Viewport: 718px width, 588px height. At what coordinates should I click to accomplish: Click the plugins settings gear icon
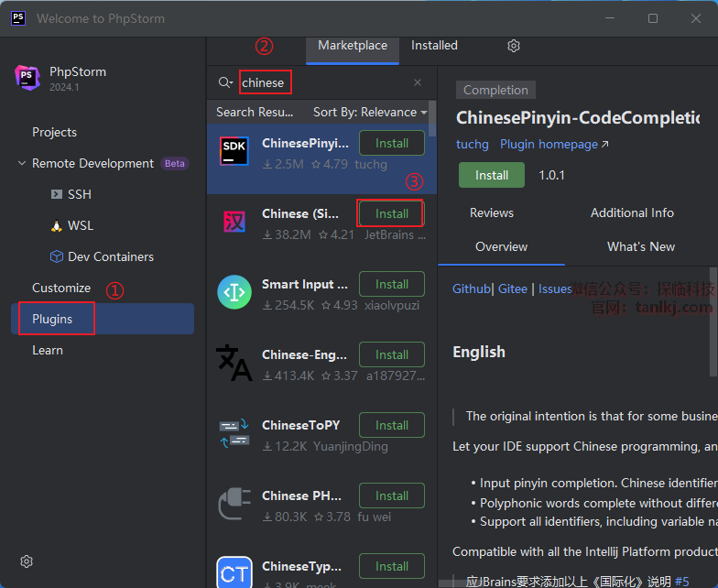pos(514,46)
